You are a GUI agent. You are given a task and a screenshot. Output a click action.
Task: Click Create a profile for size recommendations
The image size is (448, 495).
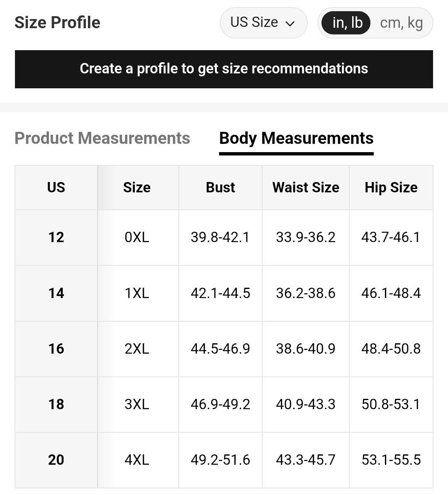point(224,69)
